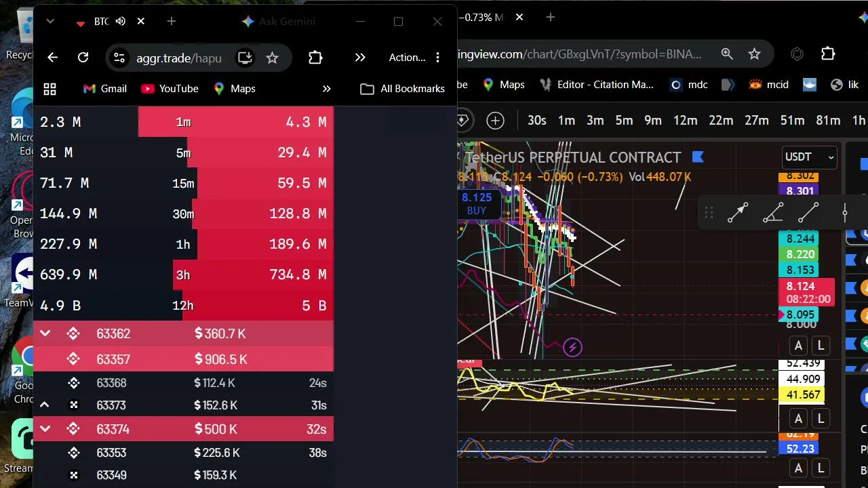Toggle auto scale A beside 8.000 price axis

tap(798, 346)
